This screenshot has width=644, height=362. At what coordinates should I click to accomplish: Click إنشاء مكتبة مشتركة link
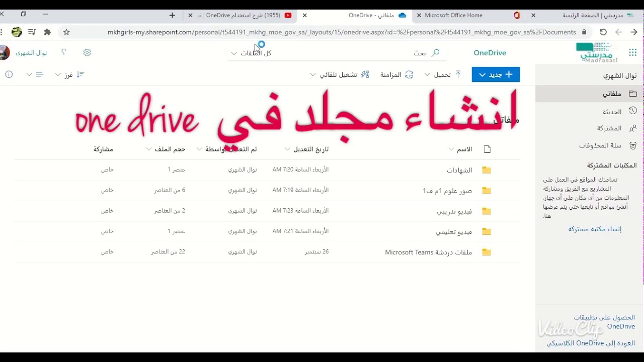[595, 229]
